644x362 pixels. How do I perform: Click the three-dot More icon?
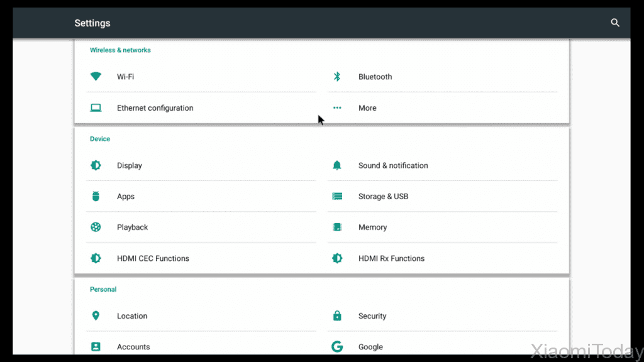[x=337, y=108]
